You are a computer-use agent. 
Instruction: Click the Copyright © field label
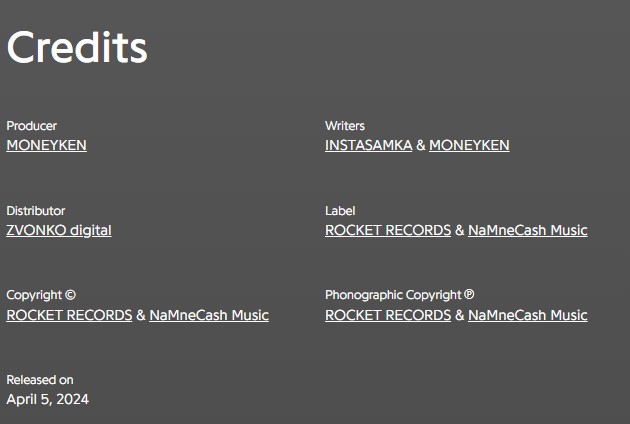pos(41,295)
